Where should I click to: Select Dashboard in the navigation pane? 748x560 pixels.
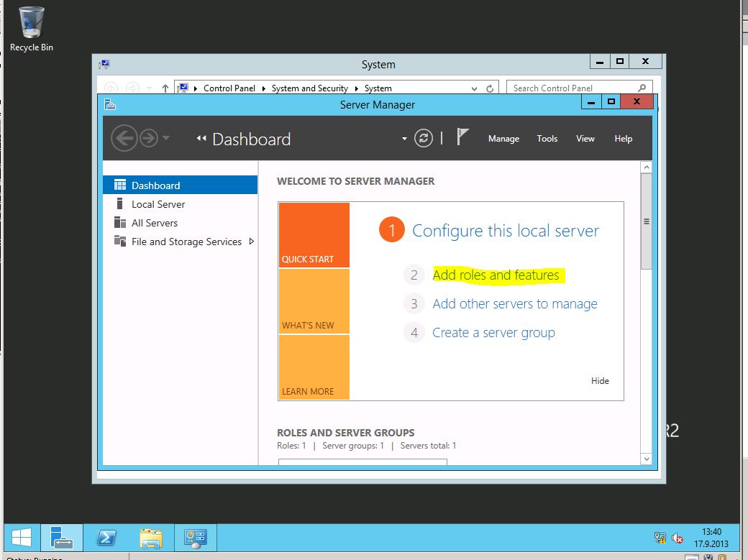tap(181, 185)
